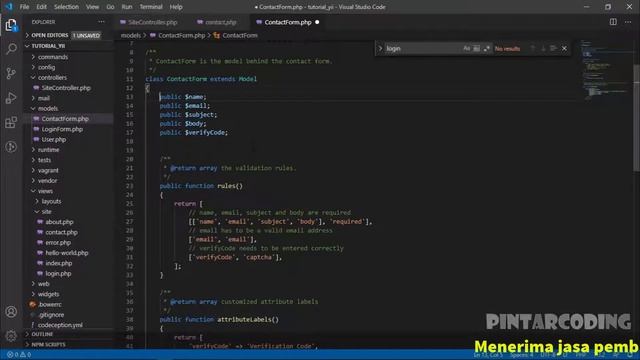Viewport: 640px width, 360px height.
Task: Close the find widget
Action: pos(564,49)
